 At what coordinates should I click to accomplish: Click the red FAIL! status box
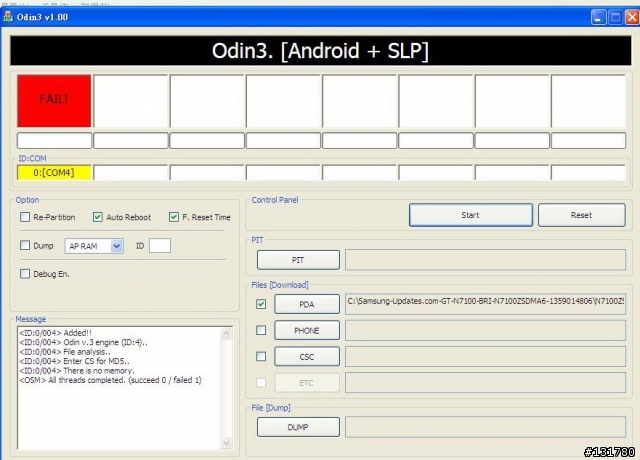(x=54, y=101)
